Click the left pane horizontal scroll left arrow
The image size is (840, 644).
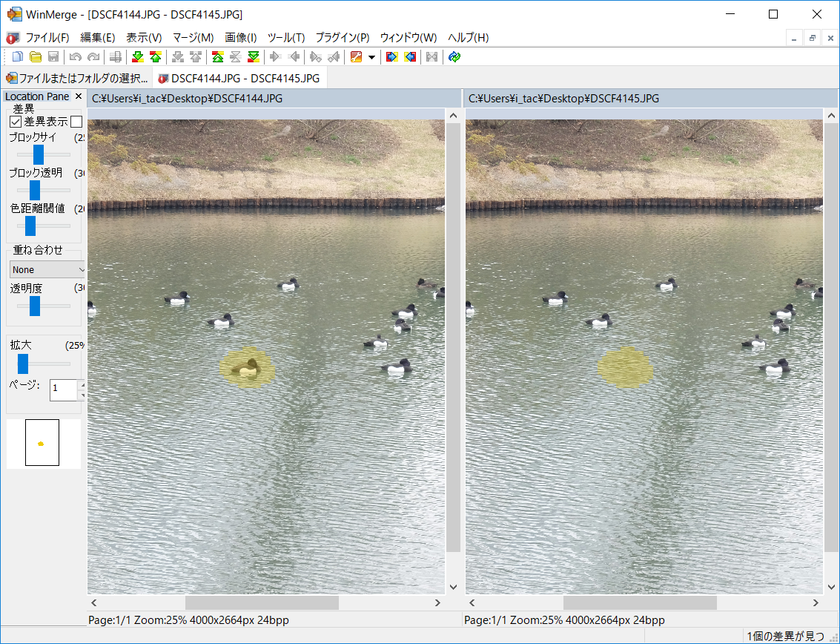[x=94, y=602]
